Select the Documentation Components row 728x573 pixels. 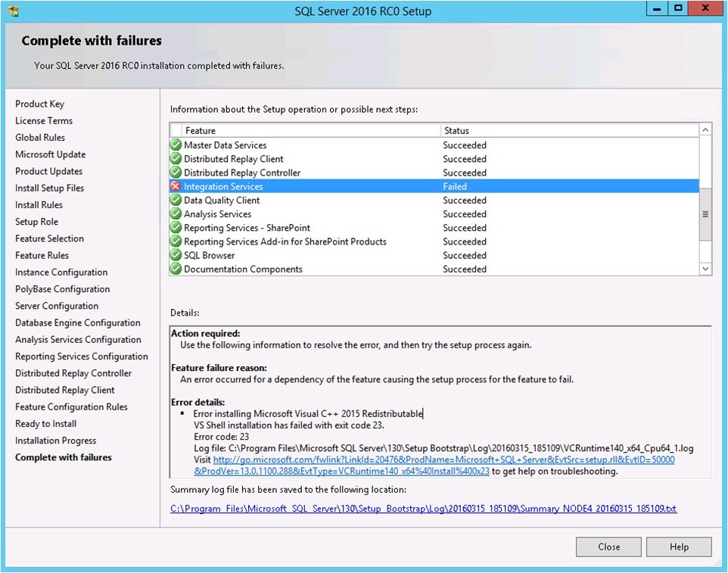click(434, 269)
